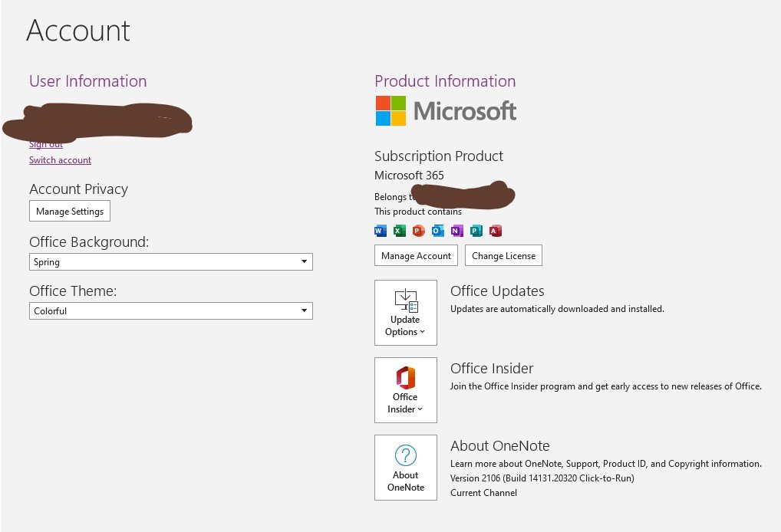The height and width of the screenshot is (532, 781).
Task: Click the Publisher app icon
Action: click(x=476, y=231)
